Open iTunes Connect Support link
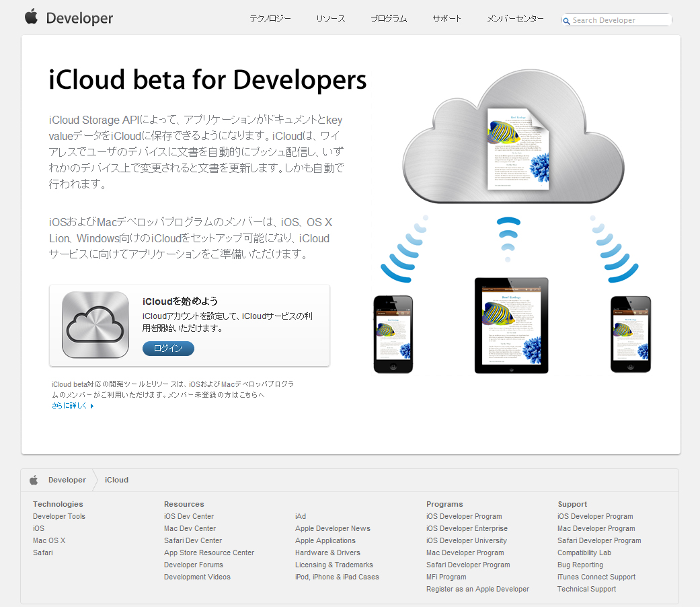The image size is (700, 607). (596, 577)
